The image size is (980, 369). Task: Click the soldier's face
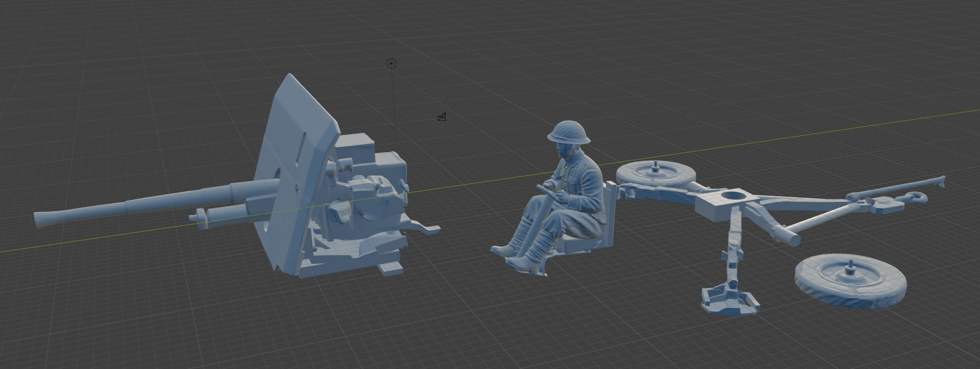pos(563,150)
